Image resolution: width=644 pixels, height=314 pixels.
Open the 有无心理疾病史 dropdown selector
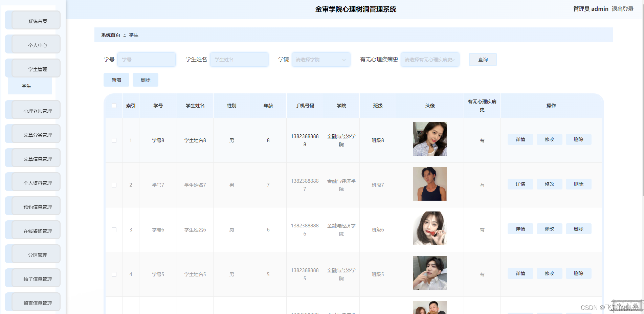[x=430, y=60]
